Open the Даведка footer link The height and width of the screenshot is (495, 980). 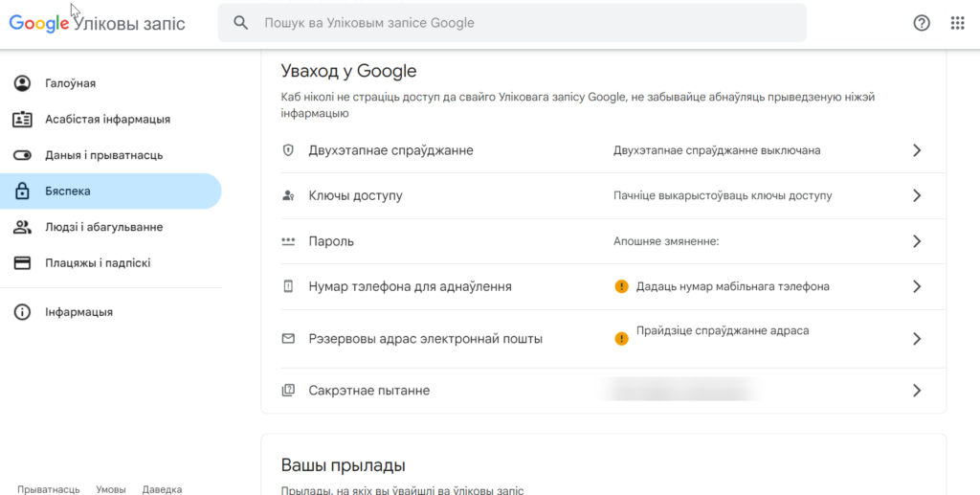pos(162,489)
